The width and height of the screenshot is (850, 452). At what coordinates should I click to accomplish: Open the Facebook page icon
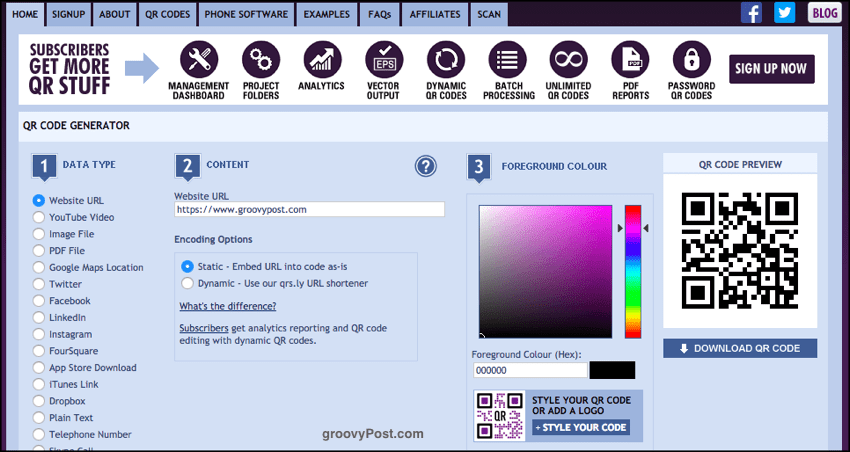tap(751, 12)
